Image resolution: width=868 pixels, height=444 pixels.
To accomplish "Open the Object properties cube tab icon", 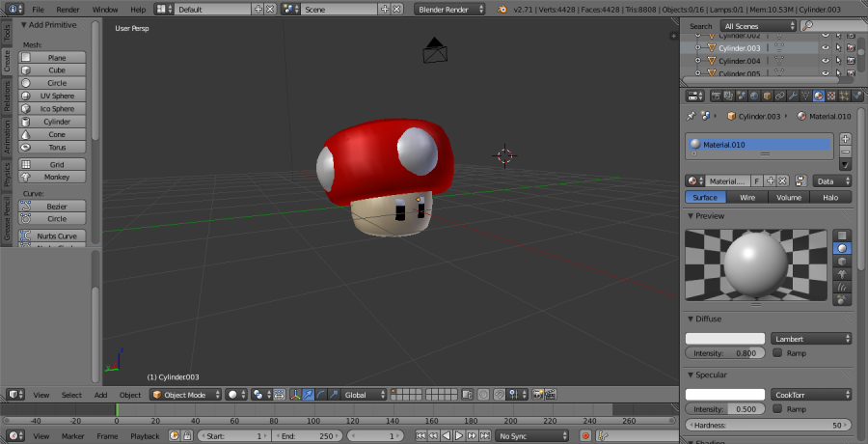I will [x=768, y=96].
